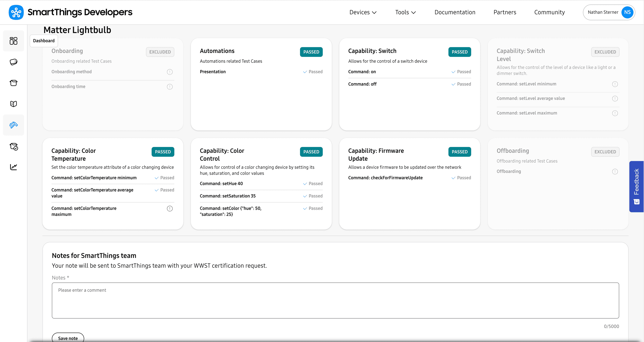This screenshot has height=342, width=644.
Task: Click 'Command: setSaturation 35' row label
Action: [x=228, y=196]
